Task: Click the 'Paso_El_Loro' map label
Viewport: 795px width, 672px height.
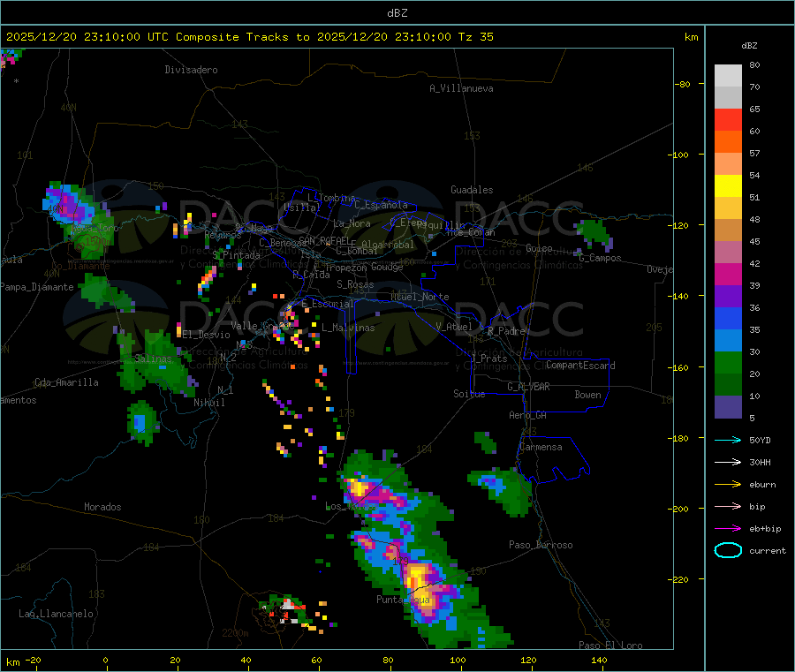Action: 610,646
